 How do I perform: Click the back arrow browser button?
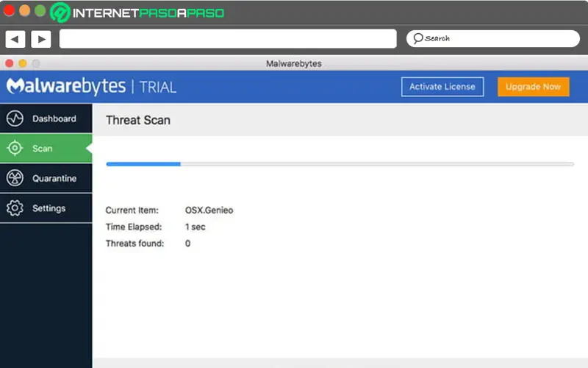(15, 39)
